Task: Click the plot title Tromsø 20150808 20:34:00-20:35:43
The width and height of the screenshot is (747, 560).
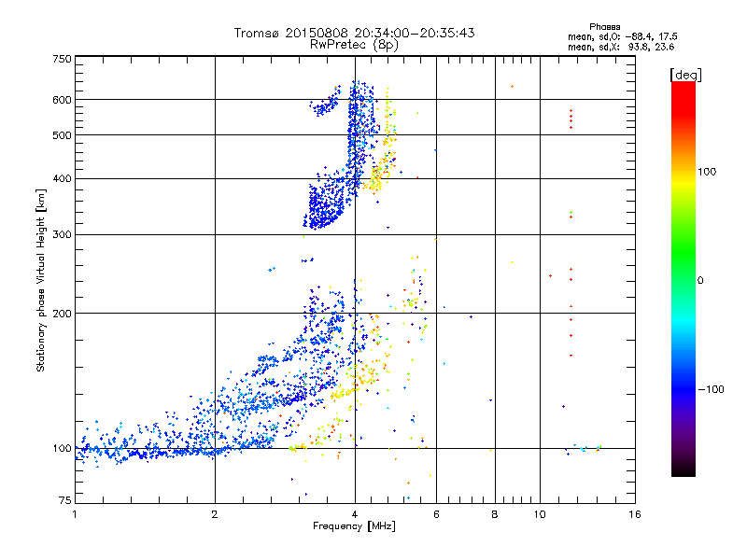Action: [x=354, y=33]
